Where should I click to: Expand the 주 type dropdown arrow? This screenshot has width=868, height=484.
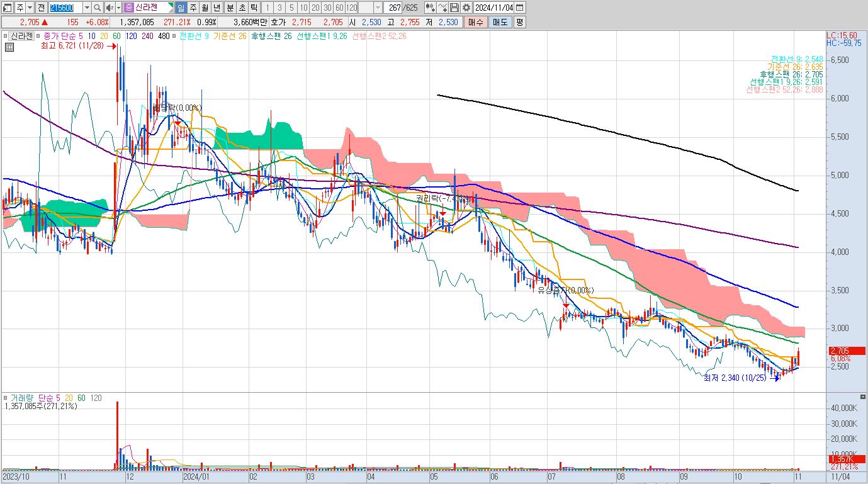[30, 8]
